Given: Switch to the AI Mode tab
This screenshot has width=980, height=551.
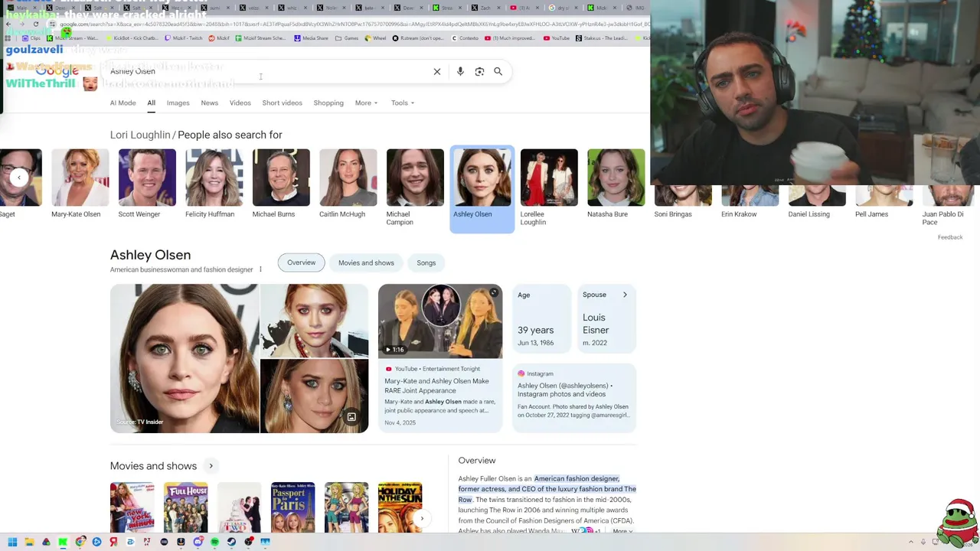Looking at the screenshot, I should click(122, 103).
